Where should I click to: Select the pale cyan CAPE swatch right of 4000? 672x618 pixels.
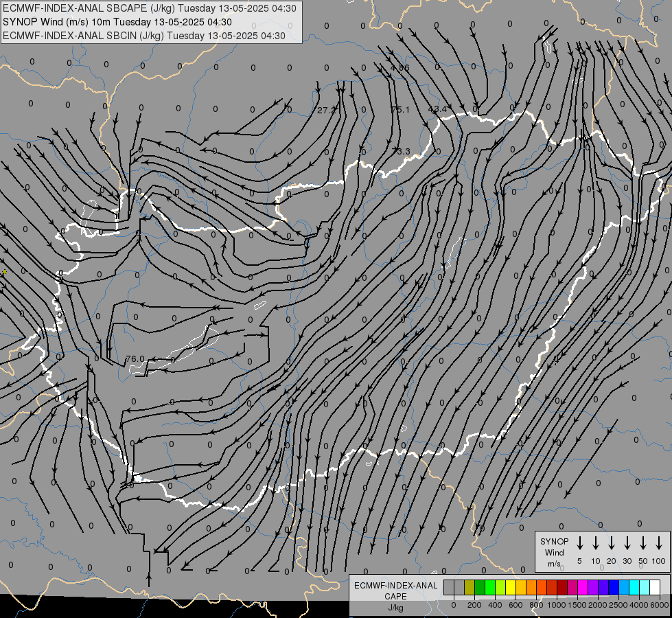pos(645,587)
